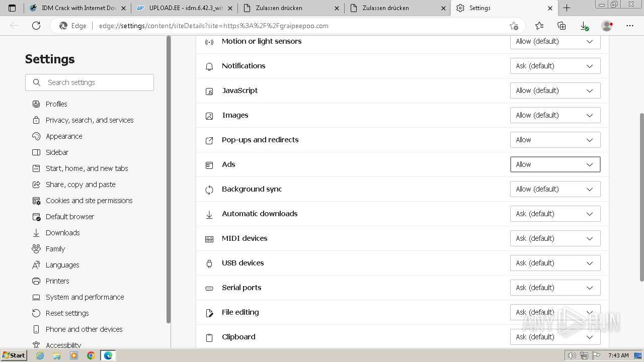The height and width of the screenshot is (362, 644).
Task: Open Start, home, and new tabs
Action: tap(87, 168)
